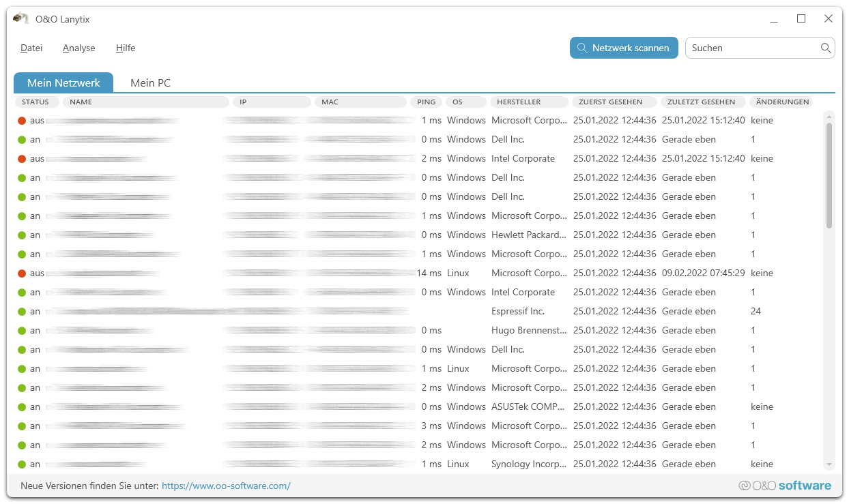
Task: Select the ASUSTek COMP... manufacturer cell
Action: pos(528,407)
